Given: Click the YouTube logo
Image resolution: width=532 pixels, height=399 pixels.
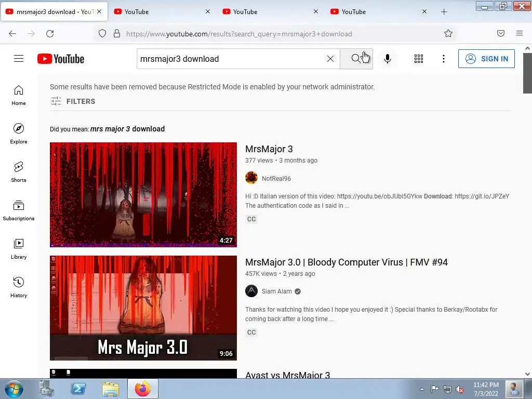Looking at the screenshot, I should [x=61, y=59].
